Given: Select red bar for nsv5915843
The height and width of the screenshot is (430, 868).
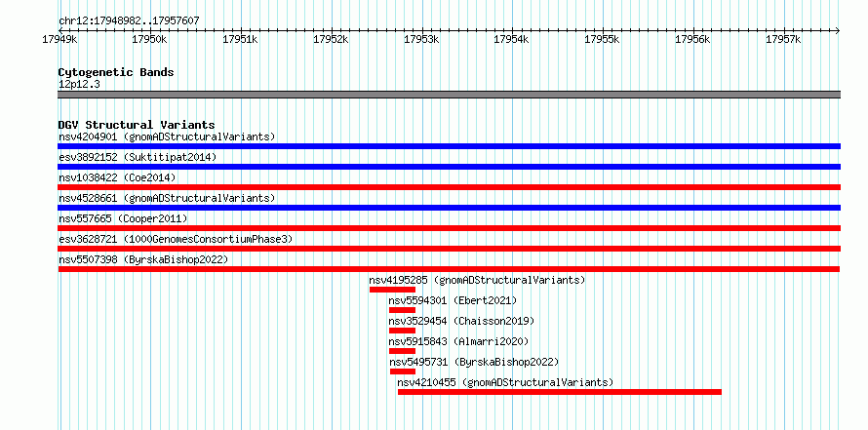Looking at the screenshot, I should [x=402, y=351].
